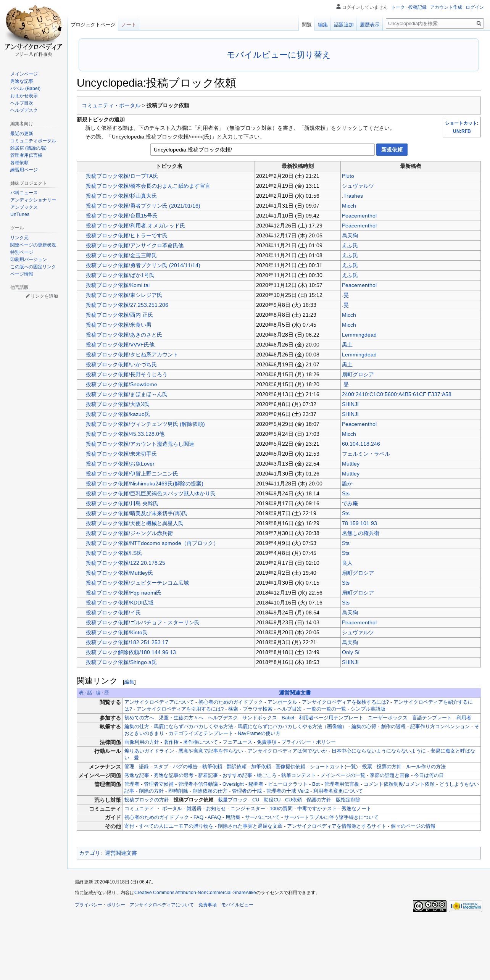Open topic 投稿ブロック依頼/27.253.251.206
Image resolution: width=490 pixels, height=980 pixels.
[127, 305]
